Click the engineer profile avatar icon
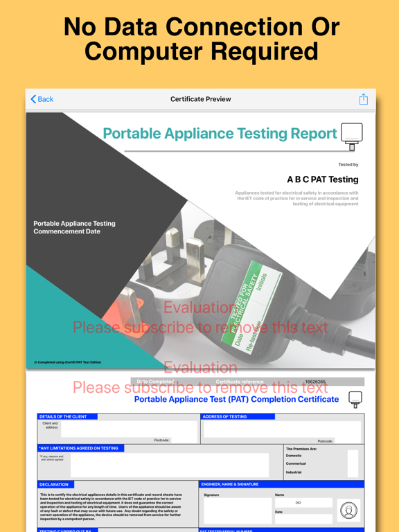 349,511
